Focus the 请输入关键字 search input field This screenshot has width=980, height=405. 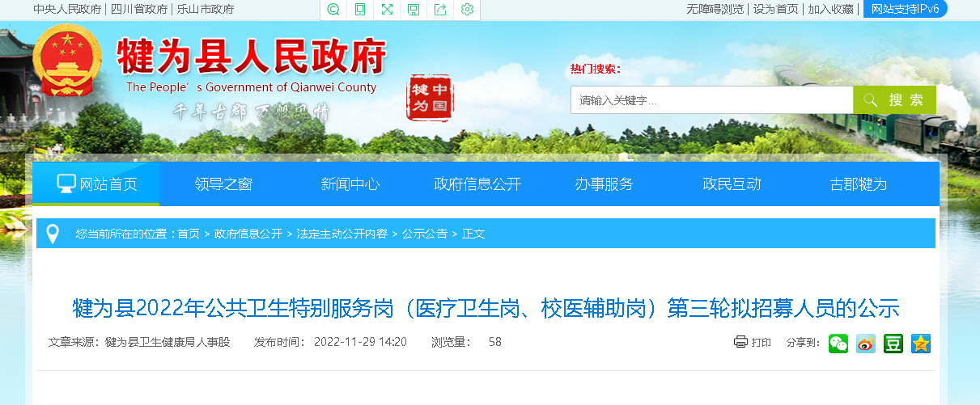712,100
